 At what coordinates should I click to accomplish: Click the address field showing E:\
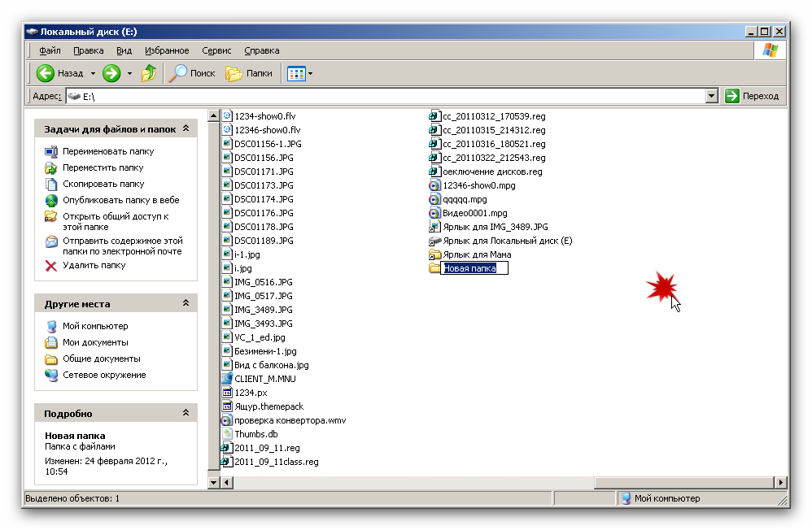click(386, 96)
